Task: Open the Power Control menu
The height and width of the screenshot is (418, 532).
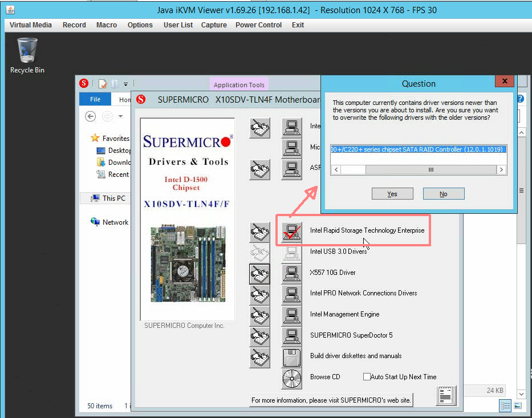Action: point(258,25)
